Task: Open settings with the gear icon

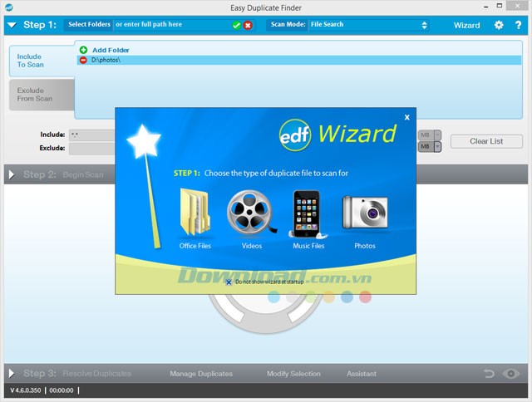Action: pyautogui.click(x=499, y=25)
